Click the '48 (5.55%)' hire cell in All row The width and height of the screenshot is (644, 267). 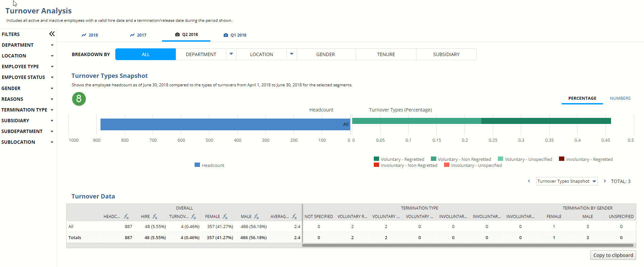(x=155, y=227)
